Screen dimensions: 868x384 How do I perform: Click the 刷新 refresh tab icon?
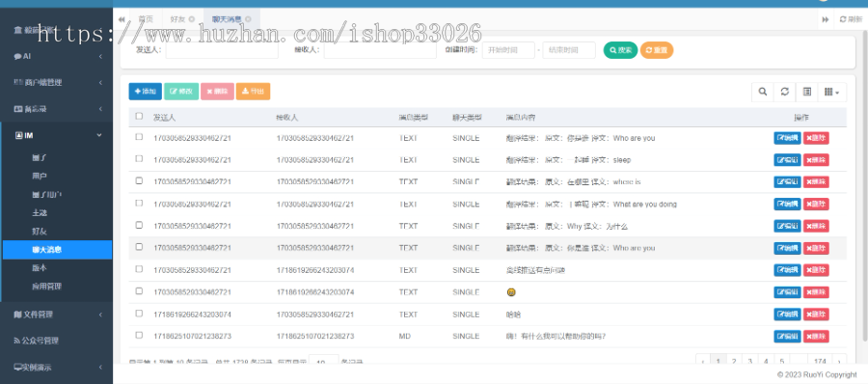pyautogui.click(x=851, y=19)
